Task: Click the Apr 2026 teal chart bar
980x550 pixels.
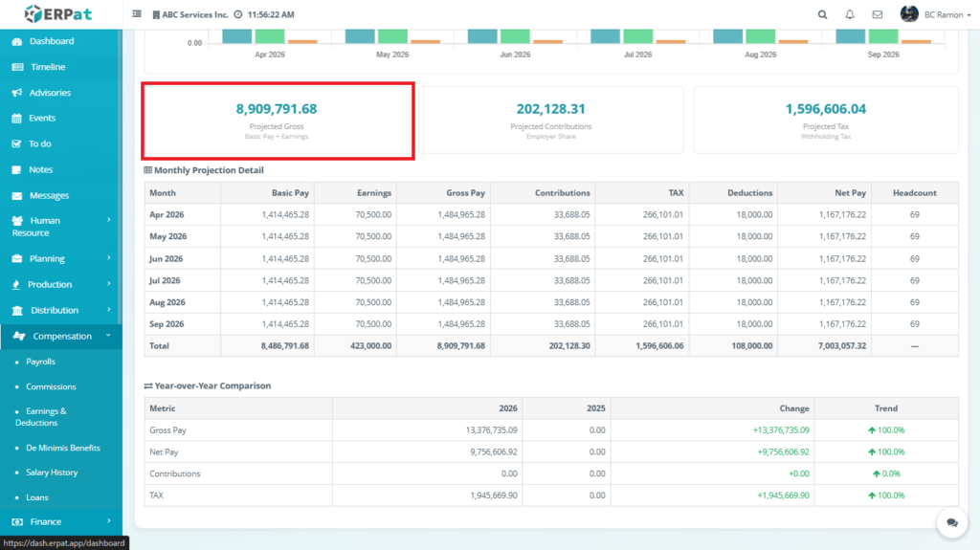Action: pos(237,35)
